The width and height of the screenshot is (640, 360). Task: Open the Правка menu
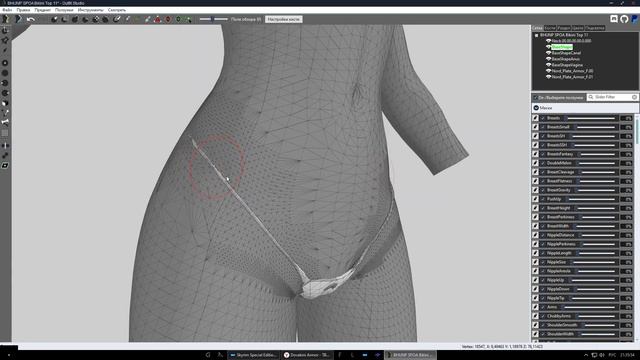pyautogui.click(x=23, y=10)
